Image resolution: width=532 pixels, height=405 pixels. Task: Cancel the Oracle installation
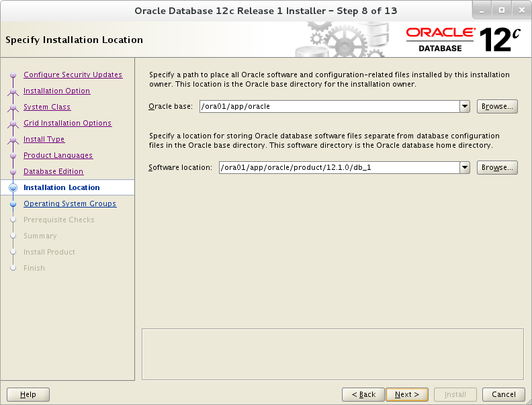pyautogui.click(x=504, y=394)
